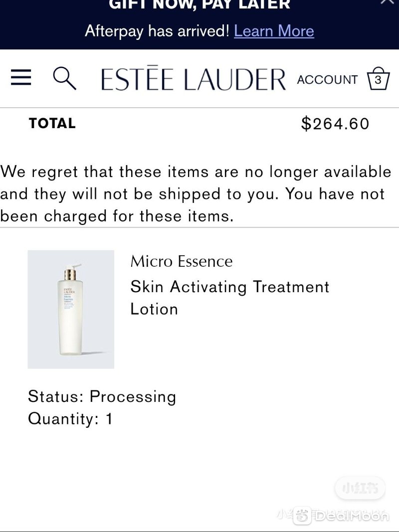Close the Afterpay promo banner

coord(387,2)
